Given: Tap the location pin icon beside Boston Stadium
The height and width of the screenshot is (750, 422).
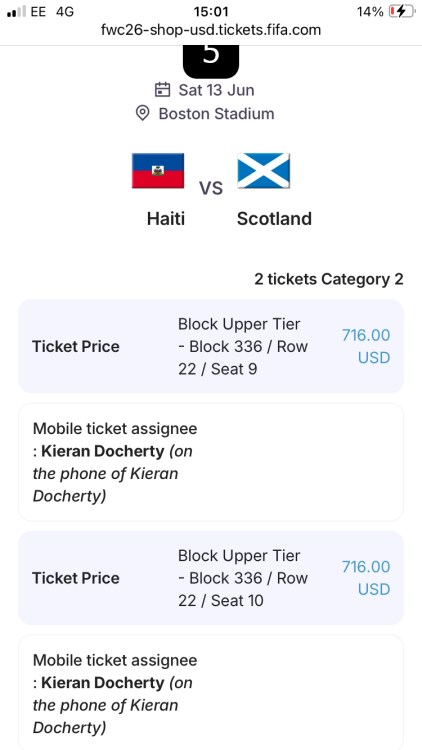Looking at the screenshot, I should point(142,113).
